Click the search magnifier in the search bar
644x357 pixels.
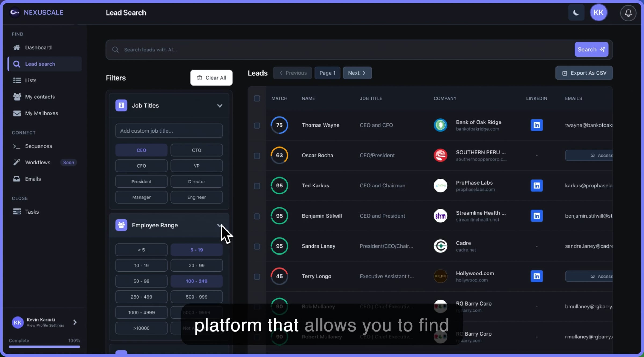115,50
